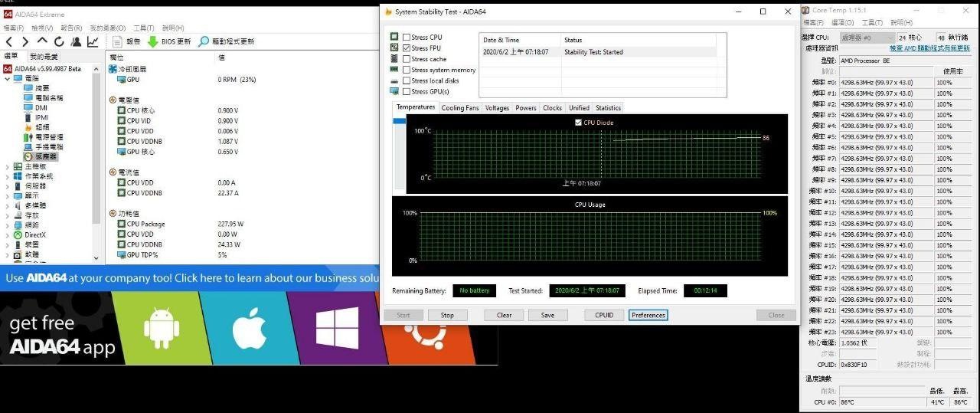
Task: Expand the 顯示 tree node
Action: coord(8,195)
